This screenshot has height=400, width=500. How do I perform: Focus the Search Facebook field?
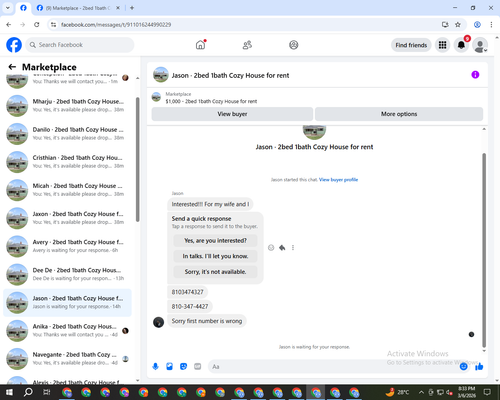80,45
